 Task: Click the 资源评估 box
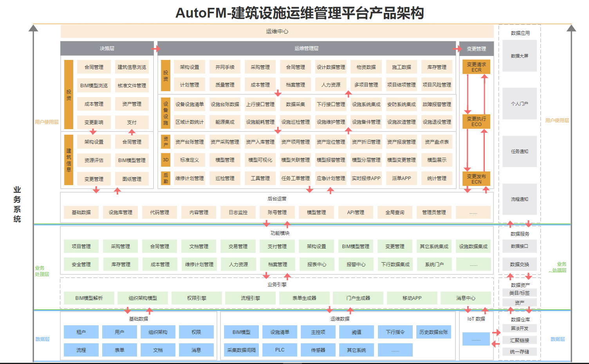pyautogui.click(x=94, y=160)
